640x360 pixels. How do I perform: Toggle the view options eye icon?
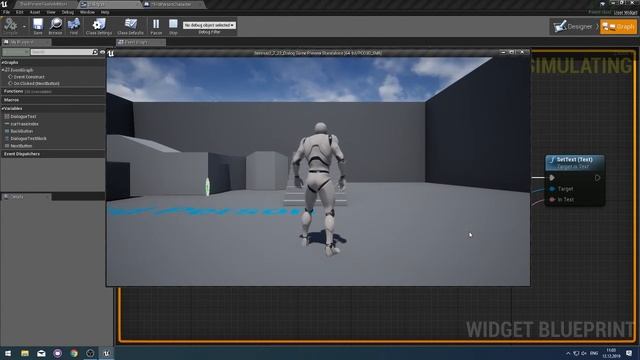(102, 52)
